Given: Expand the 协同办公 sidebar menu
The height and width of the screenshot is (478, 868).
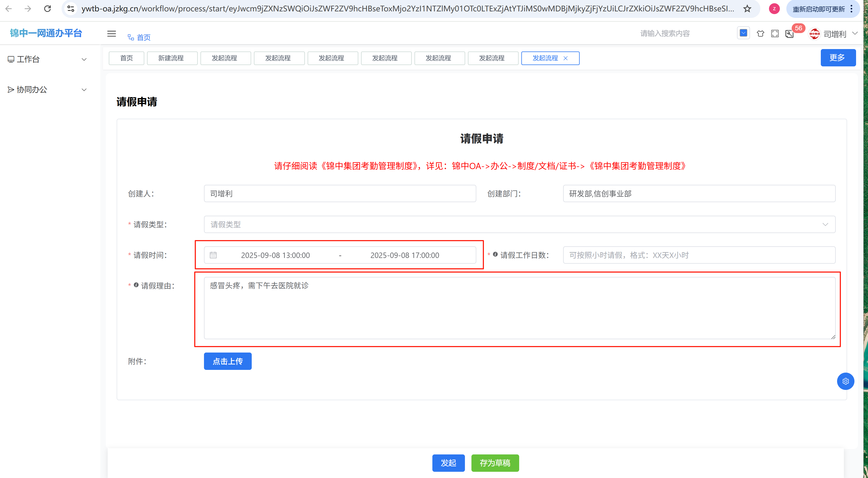Looking at the screenshot, I should click(x=47, y=89).
